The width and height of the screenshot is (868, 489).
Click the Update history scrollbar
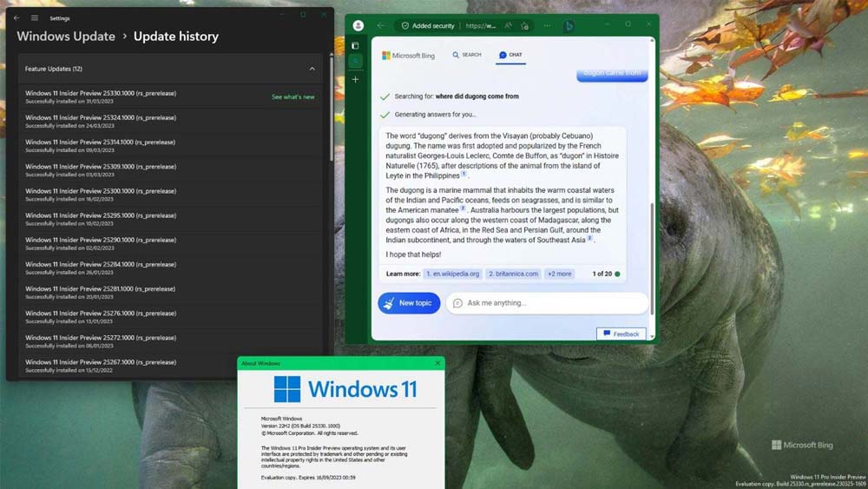(331, 108)
